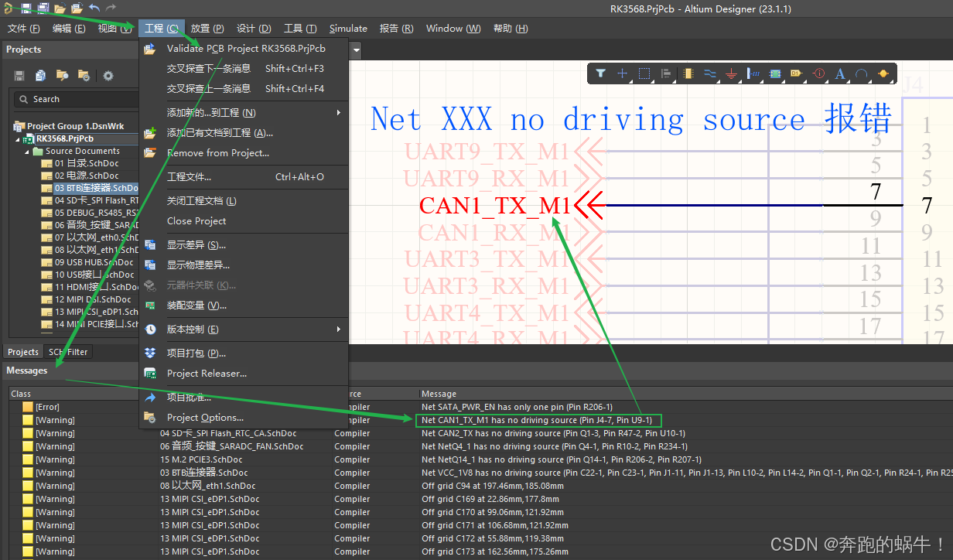Select 09 USB HUB.SchDoc in project tree
The width and height of the screenshot is (953, 560).
point(94,262)
